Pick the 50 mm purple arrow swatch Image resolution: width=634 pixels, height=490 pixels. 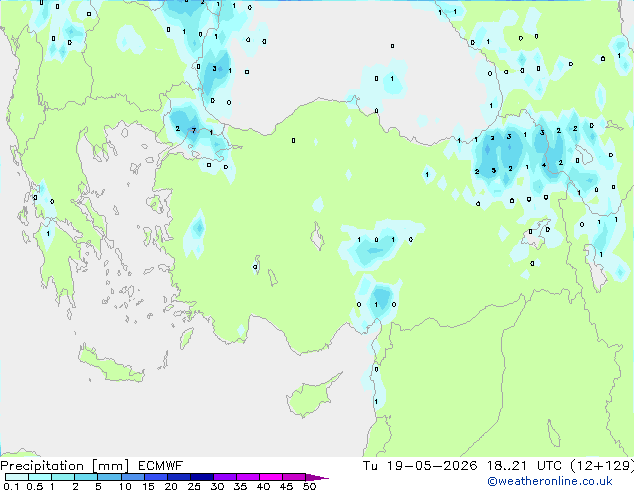coord(317,478)
